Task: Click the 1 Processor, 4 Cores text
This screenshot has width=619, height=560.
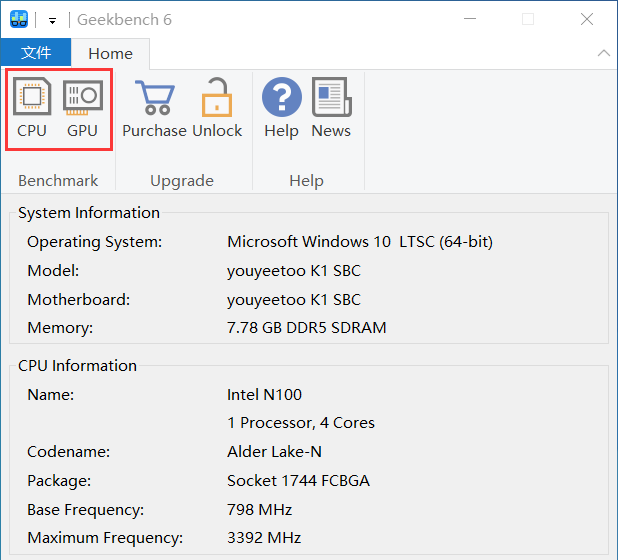Action: (301, 423)
